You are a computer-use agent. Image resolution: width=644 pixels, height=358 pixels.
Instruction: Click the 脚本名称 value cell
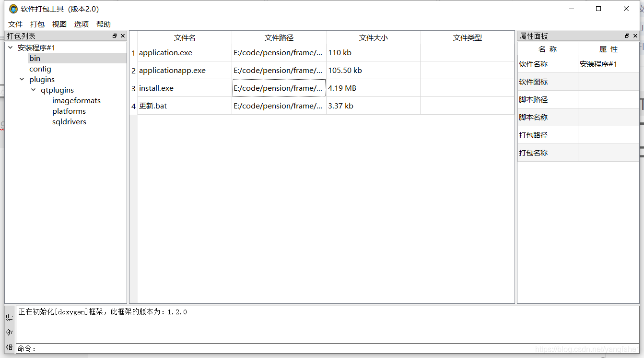click(x=609, y=118)
